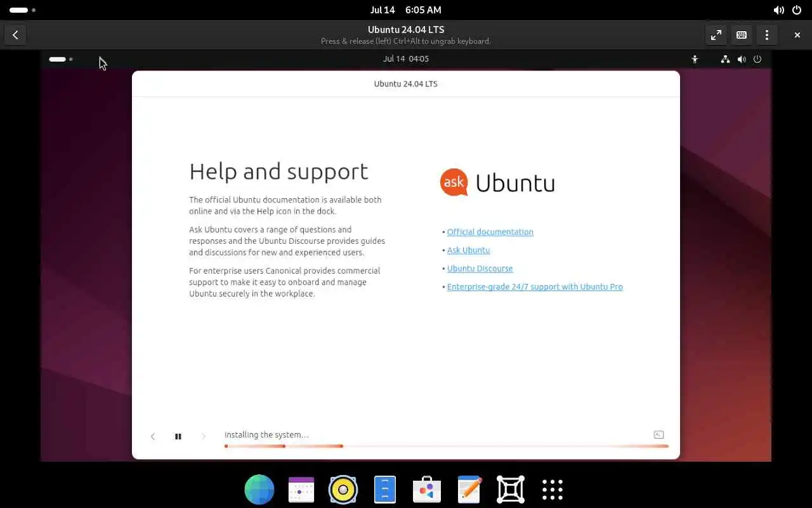This screenshot has width=812, height=508.
Task: Open the guest accessibility menu icon
Action: pyautogui.click(x=695, y=59)
